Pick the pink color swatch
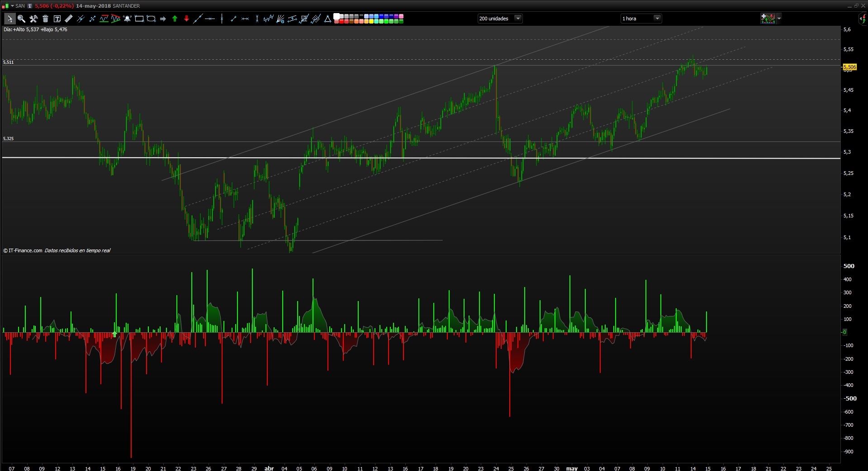The width and height of the screenshot is (868, 471). (x=401, y=16)
